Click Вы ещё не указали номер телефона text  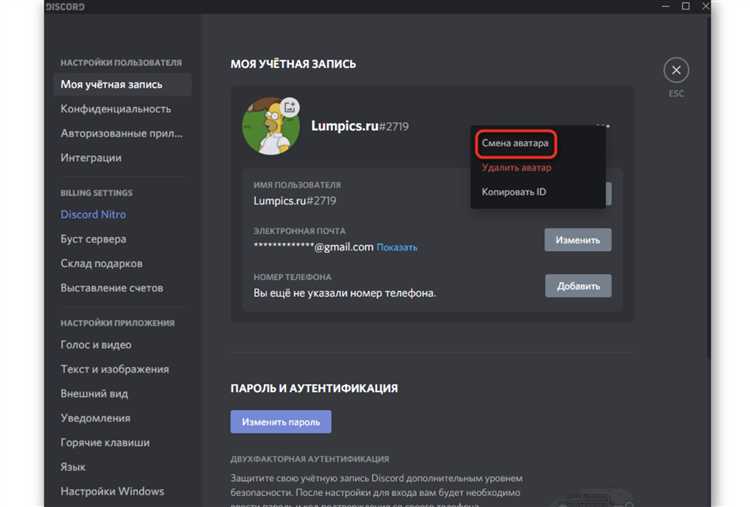tap(344, 293)
